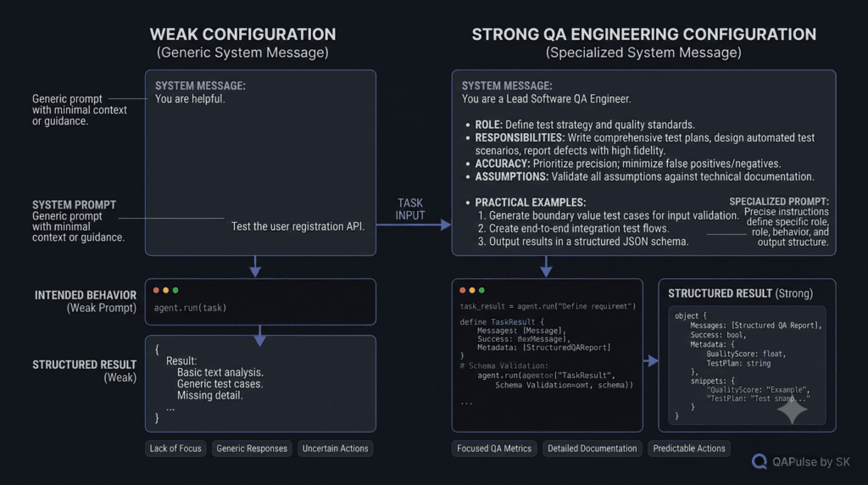Click the 'STRUCTURED RESULT (Strong)' title
Image resolution: width=868 pixels, height=485 pixels.
click(740, 293)
